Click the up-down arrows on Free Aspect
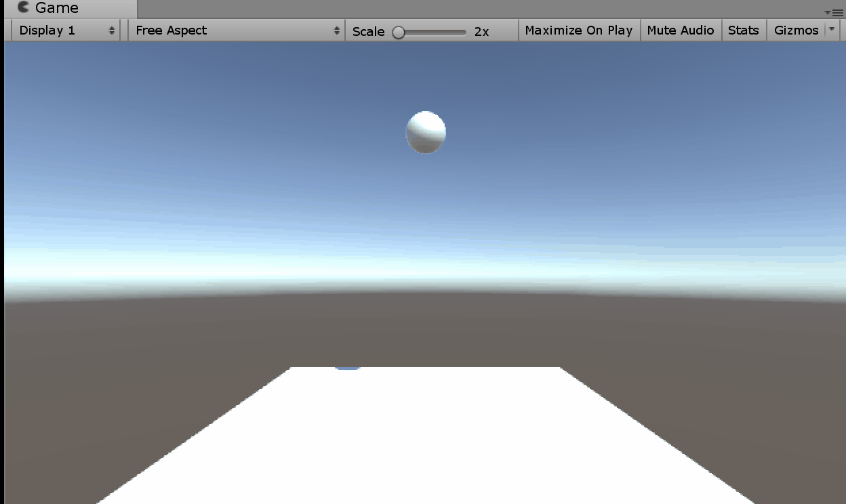 tap(336, 30)
